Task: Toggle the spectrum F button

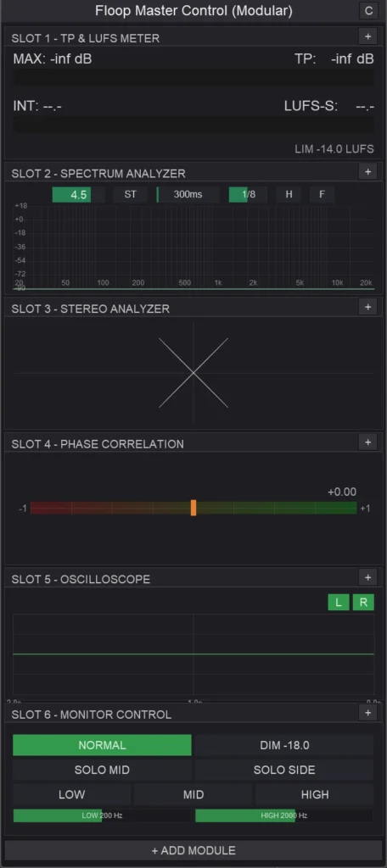Action: click(x=322, y=195)
